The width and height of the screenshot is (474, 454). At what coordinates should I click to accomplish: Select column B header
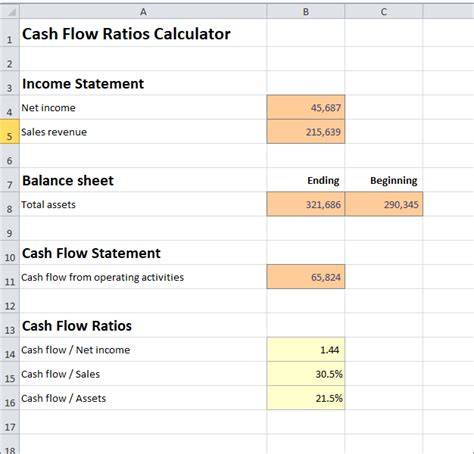pyautogui.click(x=306, y=12)
